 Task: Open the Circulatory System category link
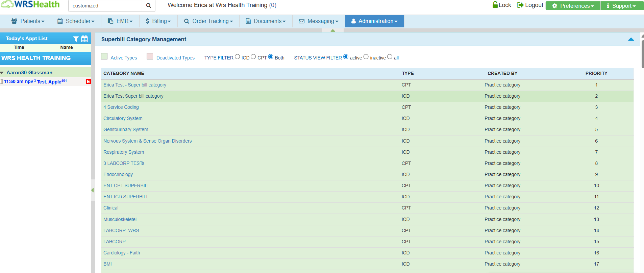123,118
